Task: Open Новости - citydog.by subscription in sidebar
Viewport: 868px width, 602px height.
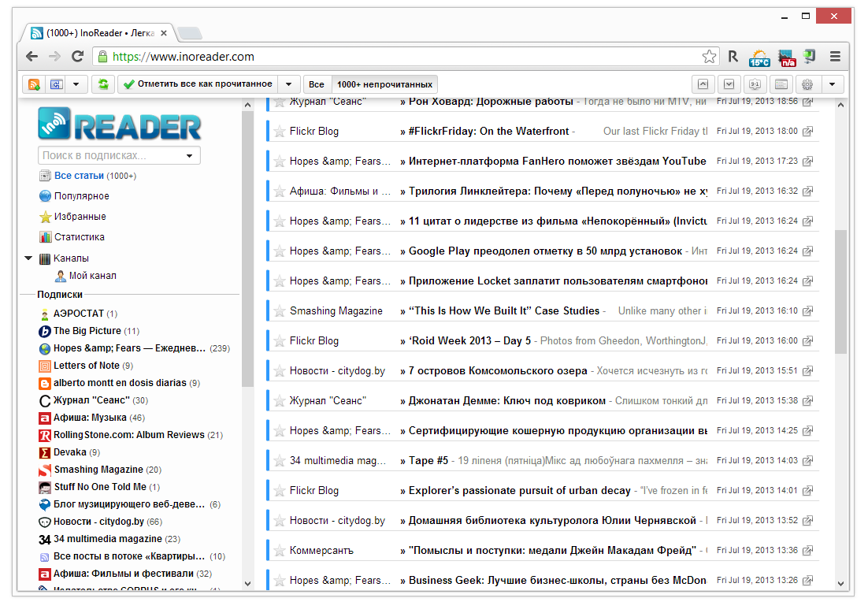Action: (x=98, y=522)
